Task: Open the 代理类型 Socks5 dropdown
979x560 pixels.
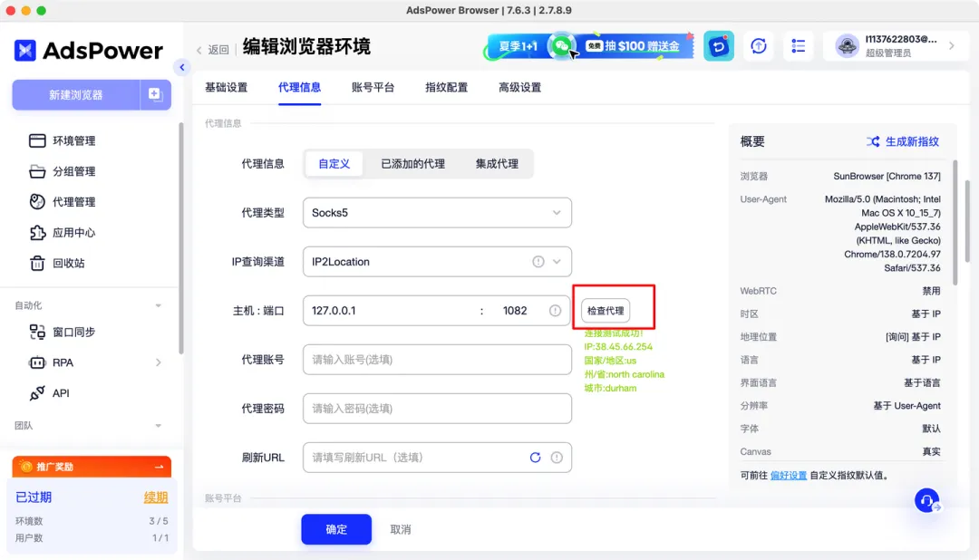Action: pyautogui.click(x=436, y=213)
